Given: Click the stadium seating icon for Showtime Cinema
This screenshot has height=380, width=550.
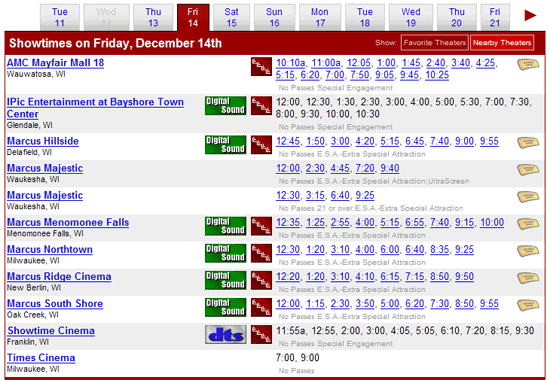Looking at the screenshot, I should 261,334.
